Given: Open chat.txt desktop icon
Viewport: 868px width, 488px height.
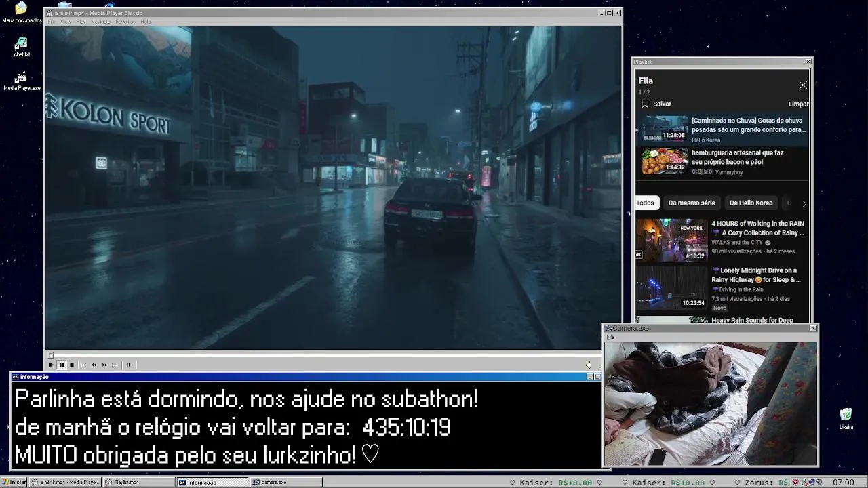Looking at the screenshot, I should 22,47.
